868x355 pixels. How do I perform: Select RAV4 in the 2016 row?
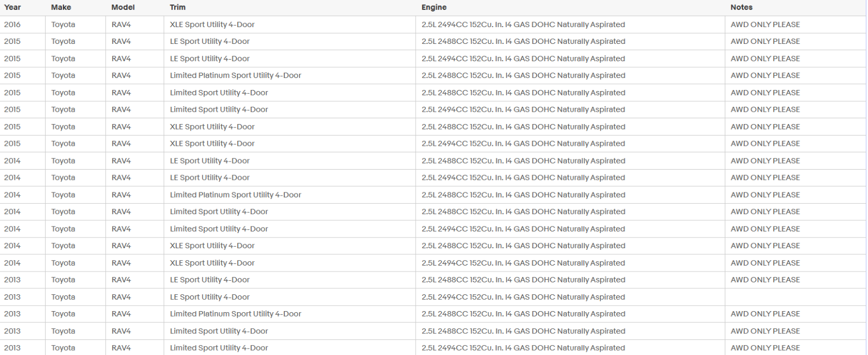[x=121, y=24]
